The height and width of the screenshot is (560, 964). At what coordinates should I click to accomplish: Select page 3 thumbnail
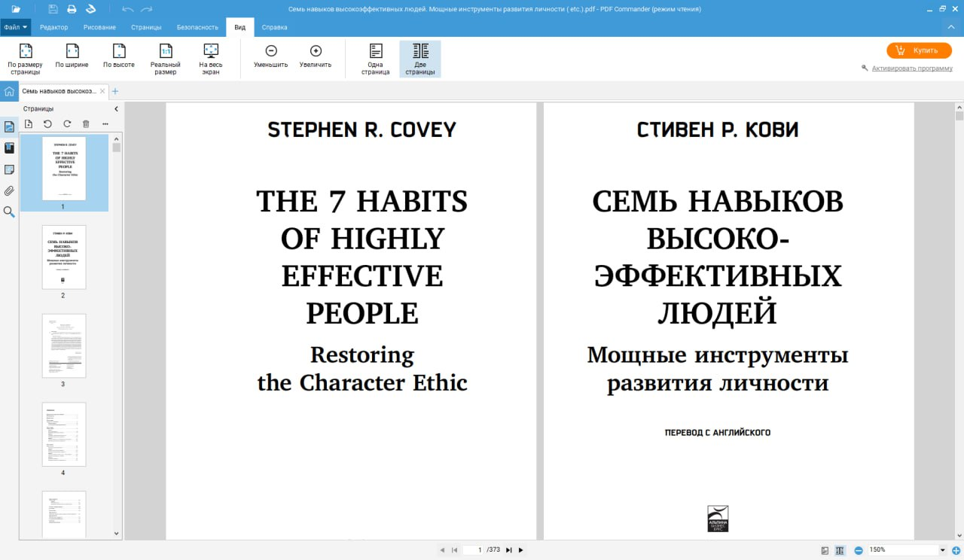(64, 346)
